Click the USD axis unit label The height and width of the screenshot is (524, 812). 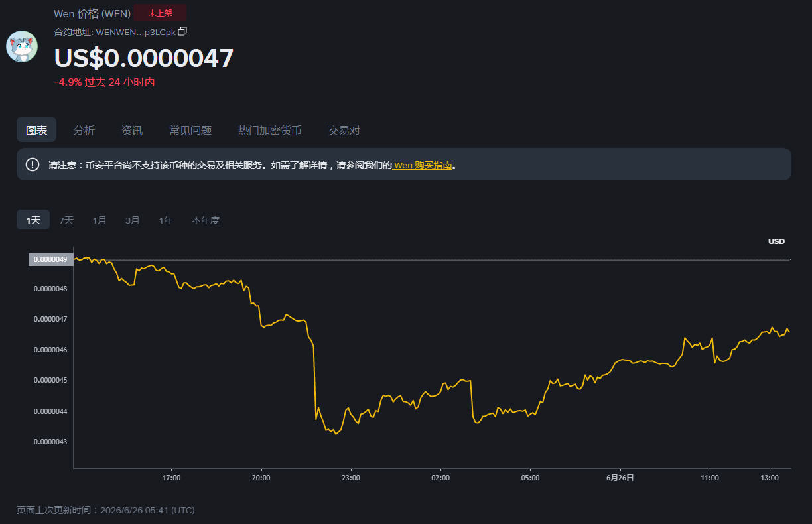[776, 241]
